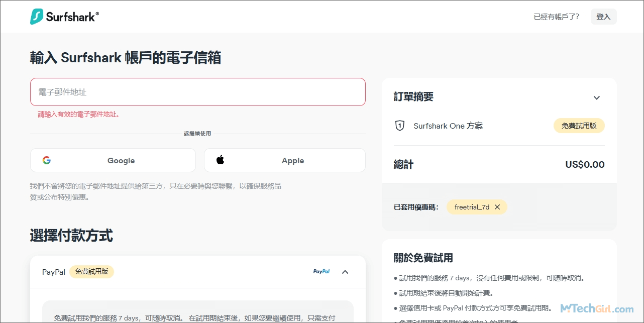
Task: Click the 輸入 Surfshark 帳戶的電子信箱 heading
Action: point(126,57)
